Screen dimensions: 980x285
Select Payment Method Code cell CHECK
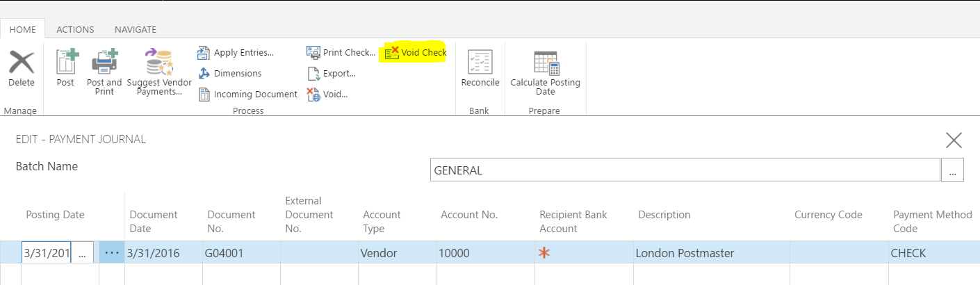coord(934,253)
